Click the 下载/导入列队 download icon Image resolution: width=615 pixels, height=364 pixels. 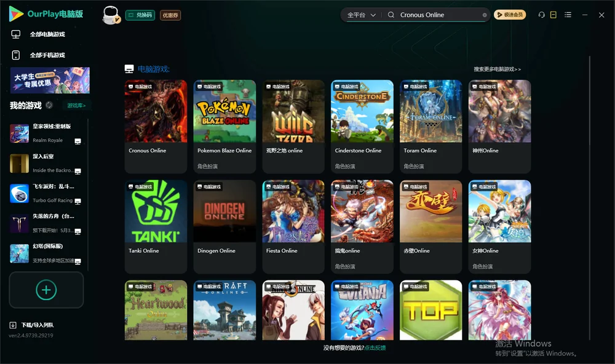(x=13, y=325)
